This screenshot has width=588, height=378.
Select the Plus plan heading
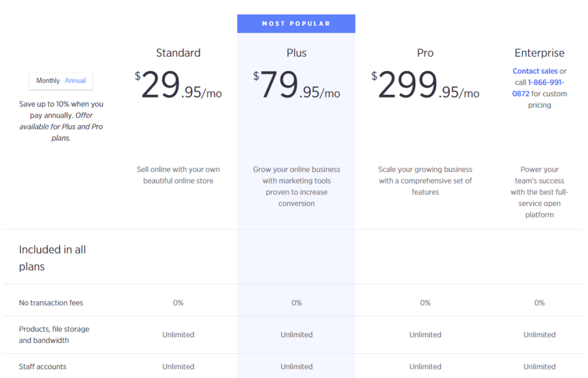pyautogui.click(x=296, y=53)
